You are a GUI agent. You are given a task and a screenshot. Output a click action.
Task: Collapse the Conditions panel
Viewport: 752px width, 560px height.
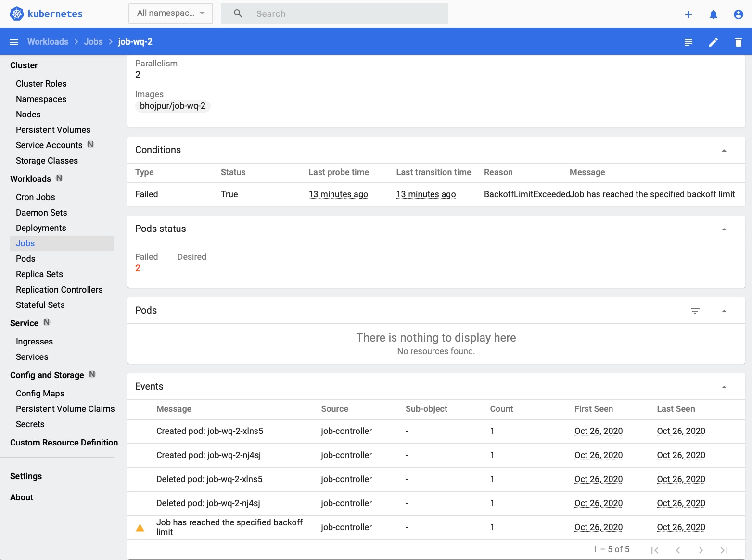[724, 150]
